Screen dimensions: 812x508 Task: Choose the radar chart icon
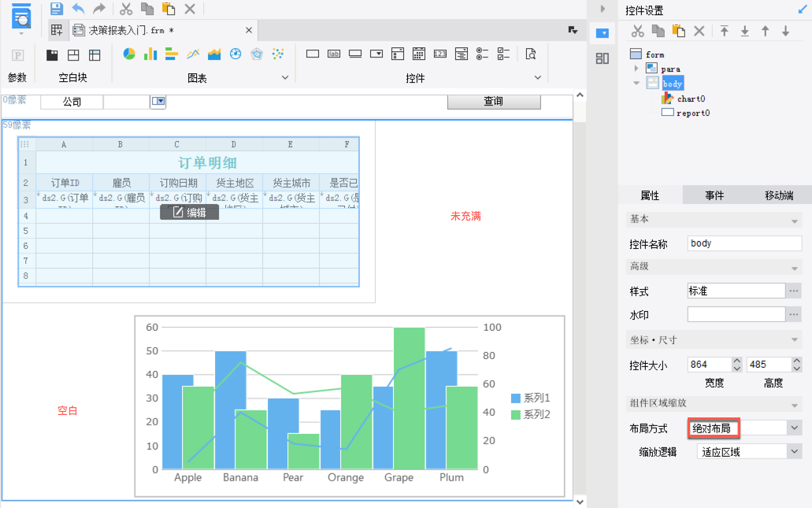(256, 54)
